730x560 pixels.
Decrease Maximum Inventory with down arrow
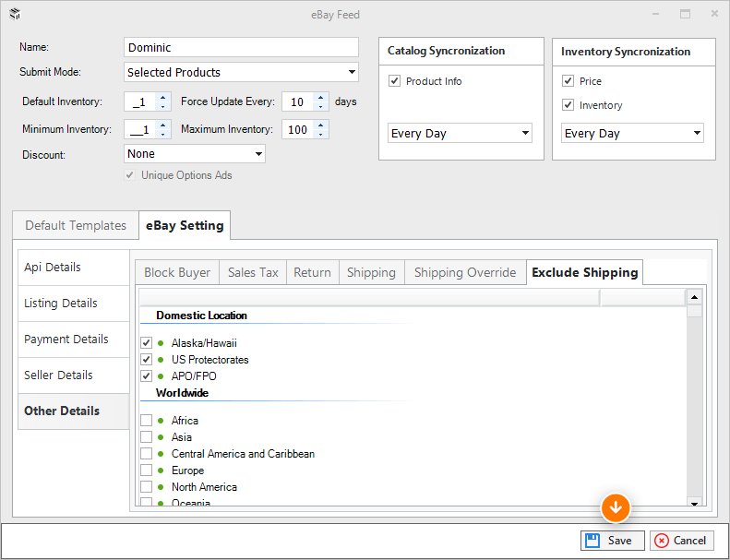pos(321,134)
